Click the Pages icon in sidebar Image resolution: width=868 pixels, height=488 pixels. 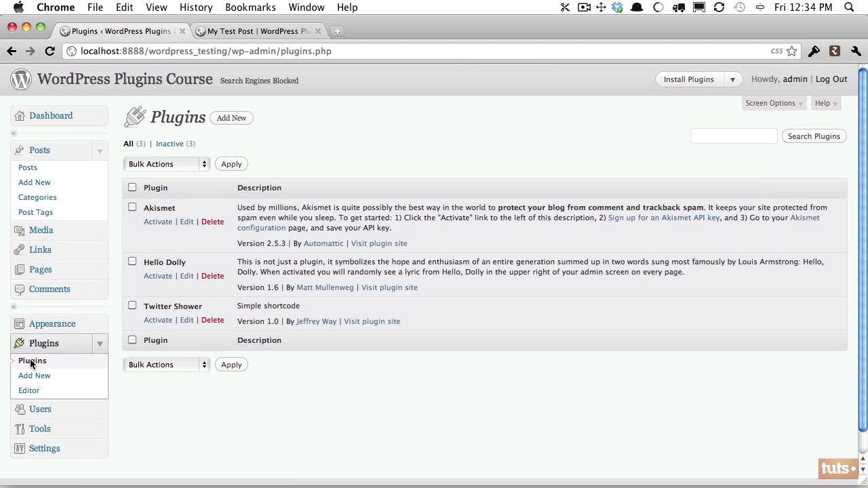tap(20, 270)
